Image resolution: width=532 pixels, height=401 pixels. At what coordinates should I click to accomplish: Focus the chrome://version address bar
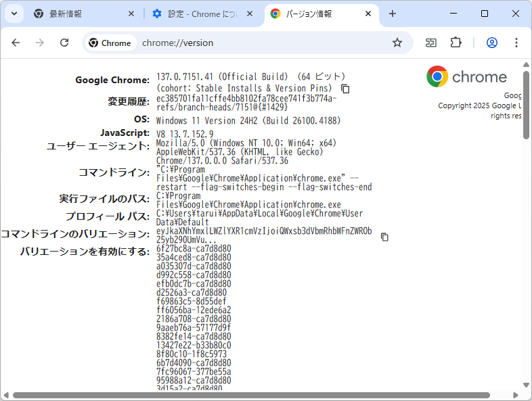(x=178, y=43)
